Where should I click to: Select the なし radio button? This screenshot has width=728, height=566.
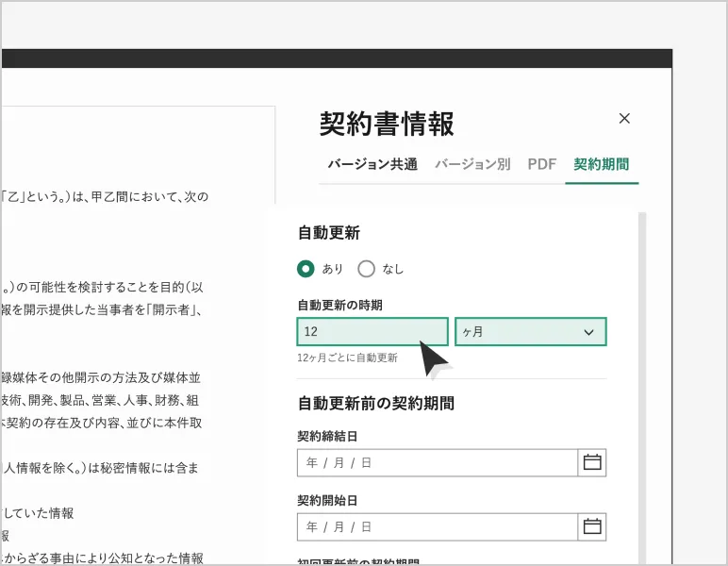point(366,269)
